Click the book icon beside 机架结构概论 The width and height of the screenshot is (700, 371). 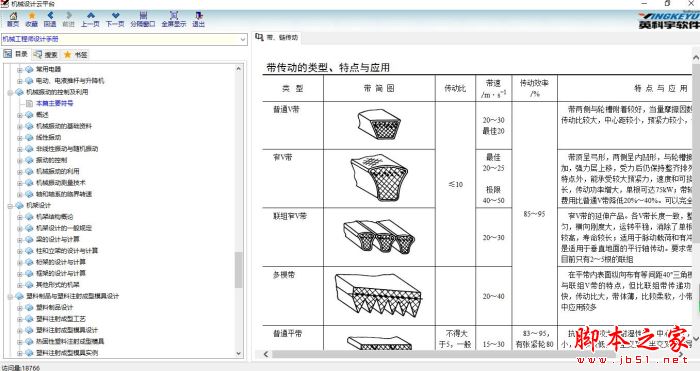coord(29,217)
